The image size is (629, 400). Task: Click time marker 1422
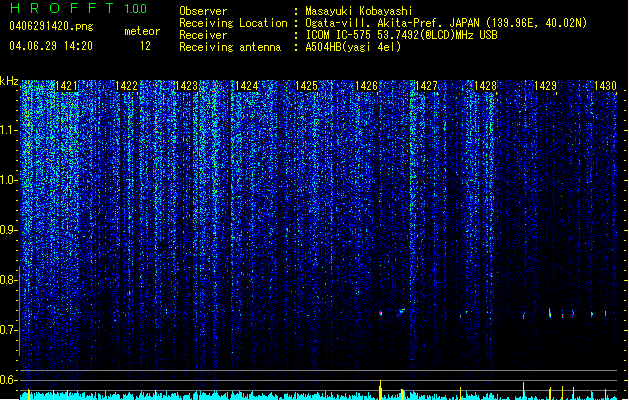click(126, 86)
